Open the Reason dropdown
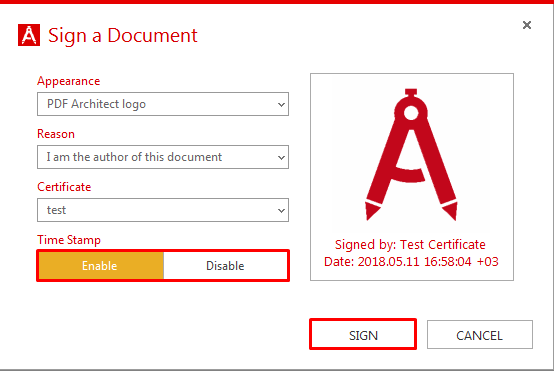This screenshot has height=371, width=554. click(163, 157)
